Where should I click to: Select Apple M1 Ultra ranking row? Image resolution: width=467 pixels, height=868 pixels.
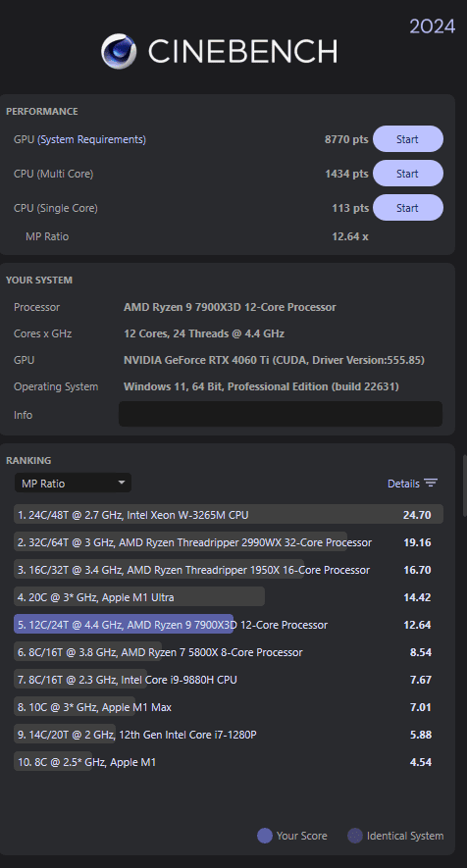(x=229, y=596)
